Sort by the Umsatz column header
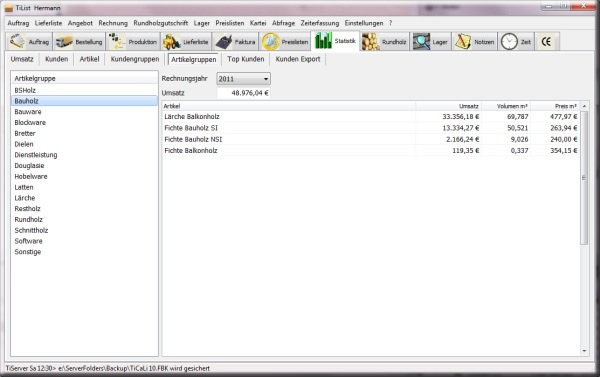The width and height of the screenshot is (600, 377). coord(448,106)
